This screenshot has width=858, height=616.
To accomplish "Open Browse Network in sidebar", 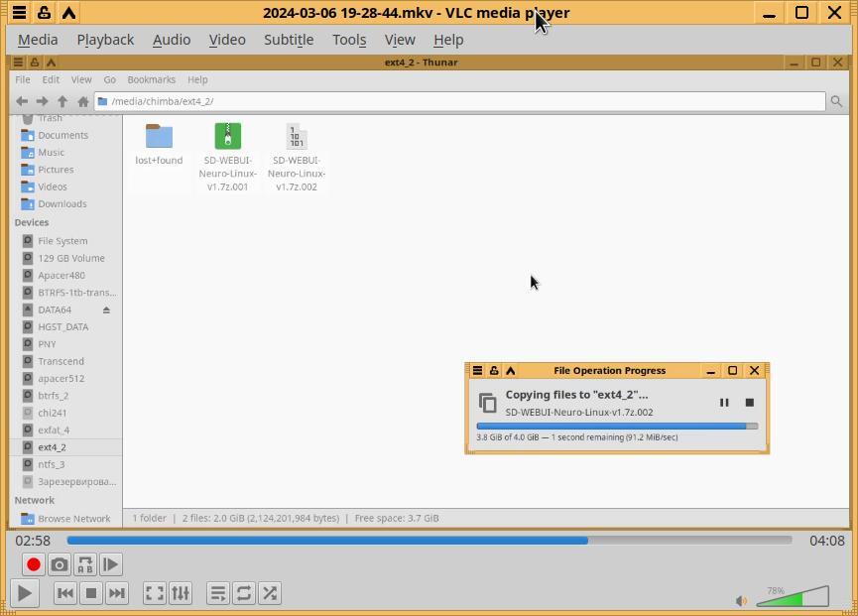I will pyautogui.click(x=73, y=519).
